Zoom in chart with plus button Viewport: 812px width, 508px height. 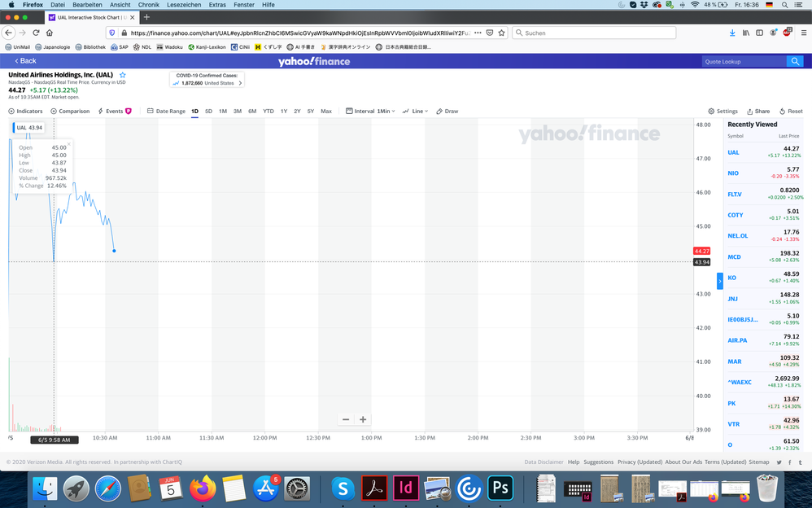pos(363,419)
